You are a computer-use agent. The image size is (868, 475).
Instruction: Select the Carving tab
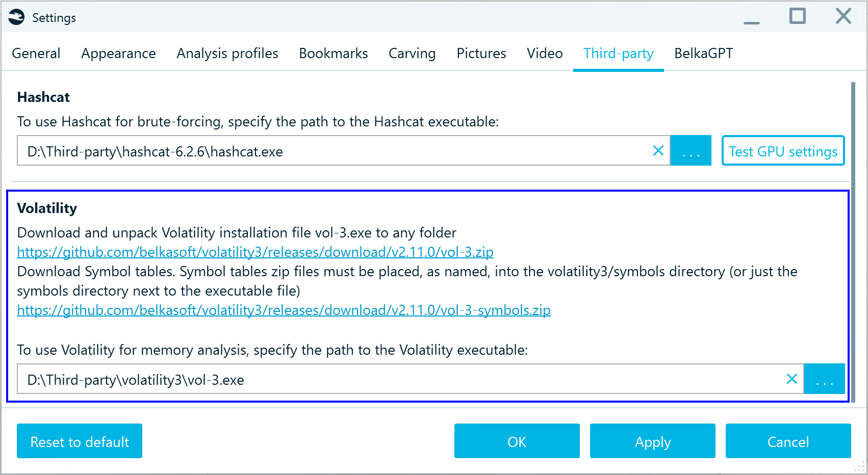tap(412, 54)
